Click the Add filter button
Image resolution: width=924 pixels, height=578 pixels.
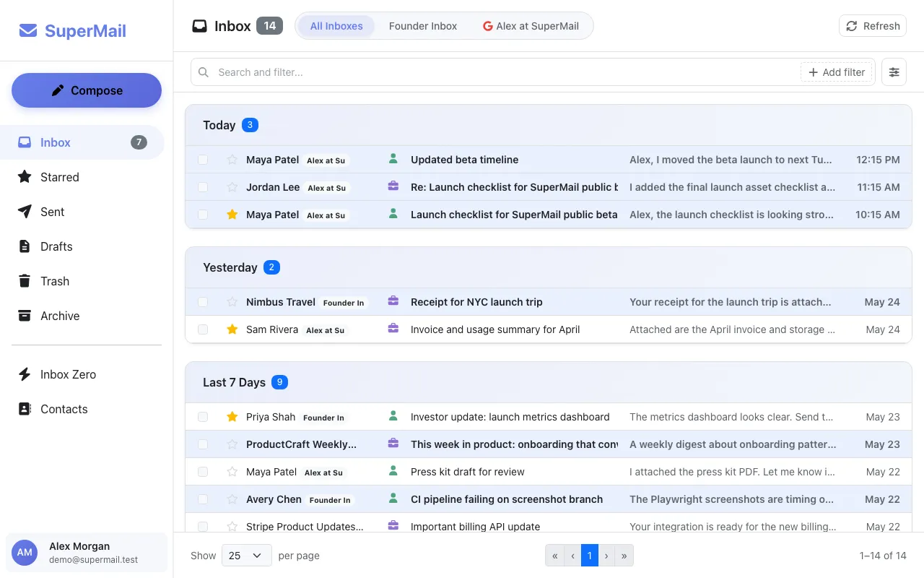tap(837, 72)
